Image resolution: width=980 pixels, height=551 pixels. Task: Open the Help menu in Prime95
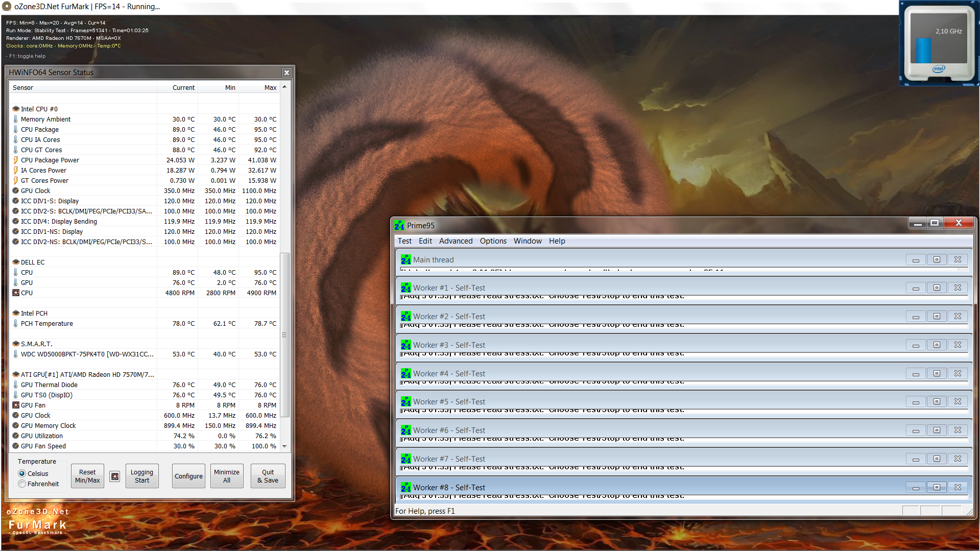tap(557, 241)
